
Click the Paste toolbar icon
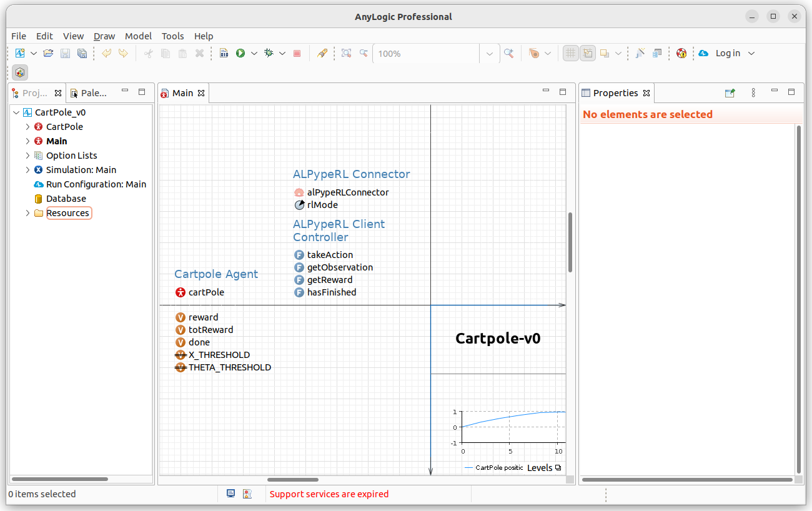(x=182, y=54)
